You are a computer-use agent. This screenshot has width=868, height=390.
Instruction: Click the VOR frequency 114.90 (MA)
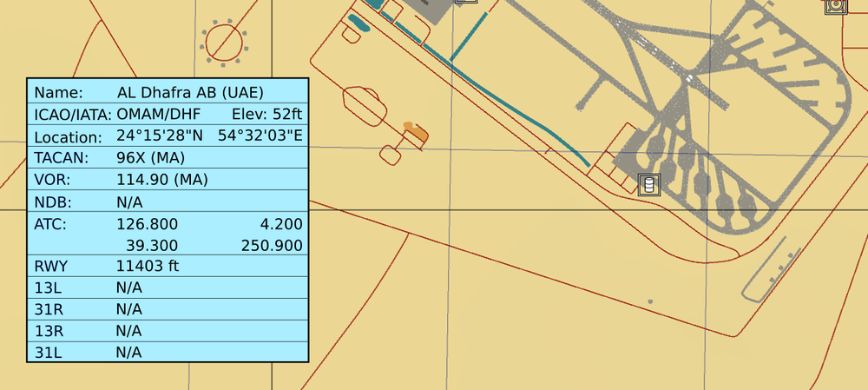(162, 180)
